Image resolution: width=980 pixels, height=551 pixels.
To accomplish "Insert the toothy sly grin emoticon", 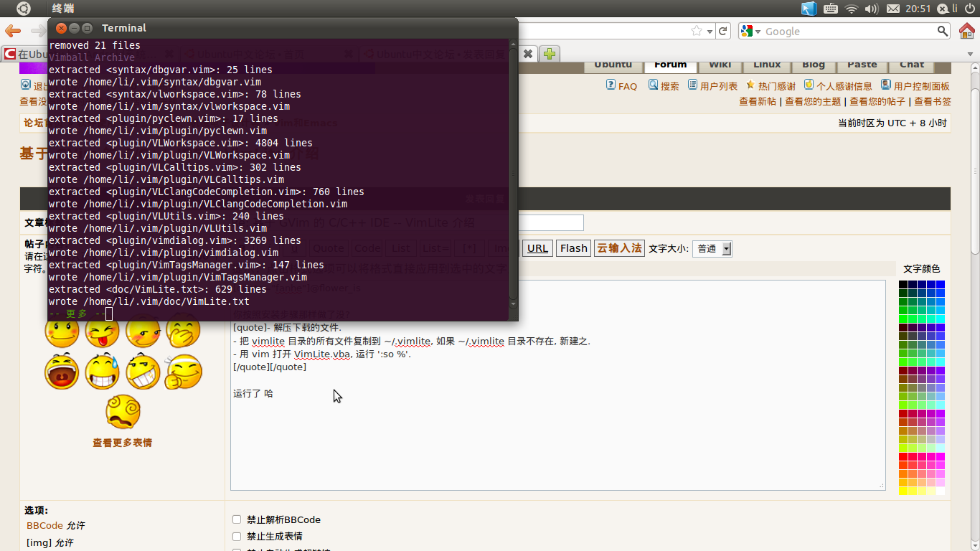I will coord(143,372).
